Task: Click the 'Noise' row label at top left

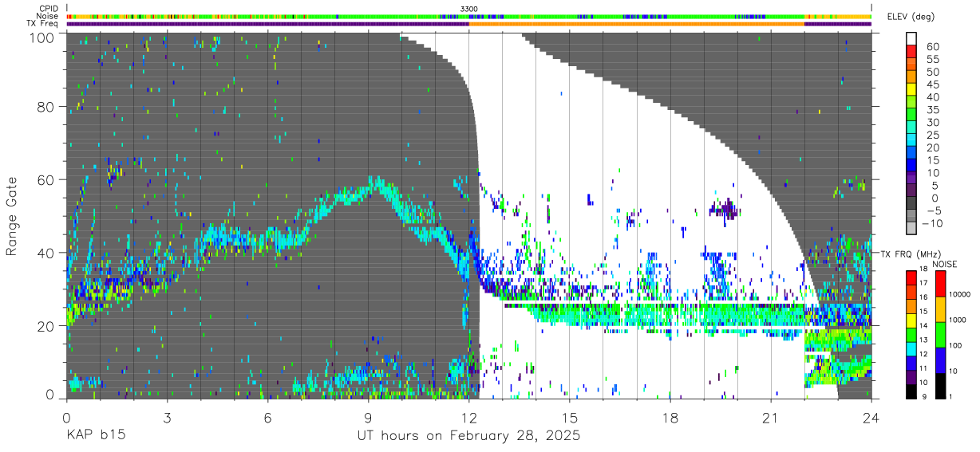Action: click(x=48, y=16)
